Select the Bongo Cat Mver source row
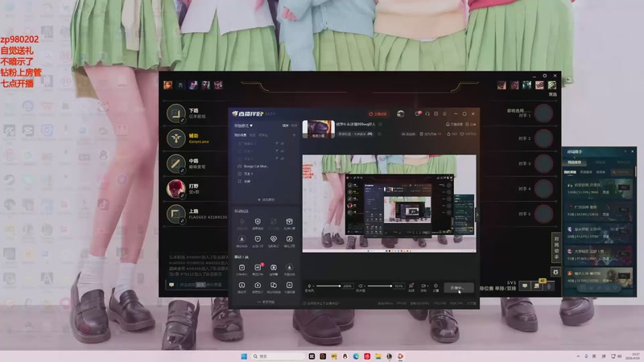644x362 pixels. pyautogui.click(x=265, y=167)
